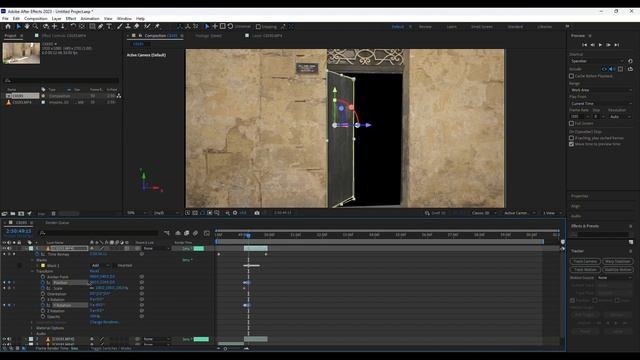Click the Mask 1 yellow color swatch
This screenshot has height=360, width=640.
coord(43,265)
